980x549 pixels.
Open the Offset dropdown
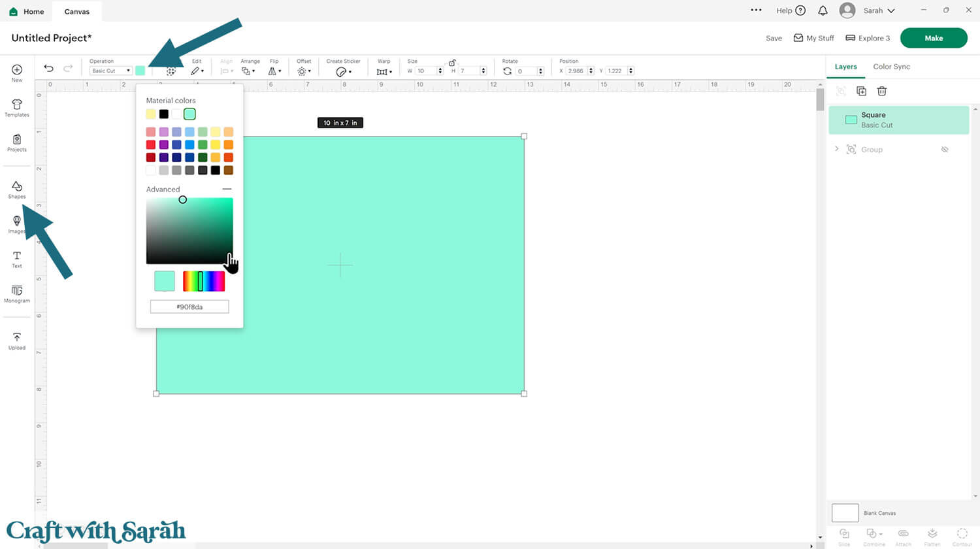[x=304, y=71]
